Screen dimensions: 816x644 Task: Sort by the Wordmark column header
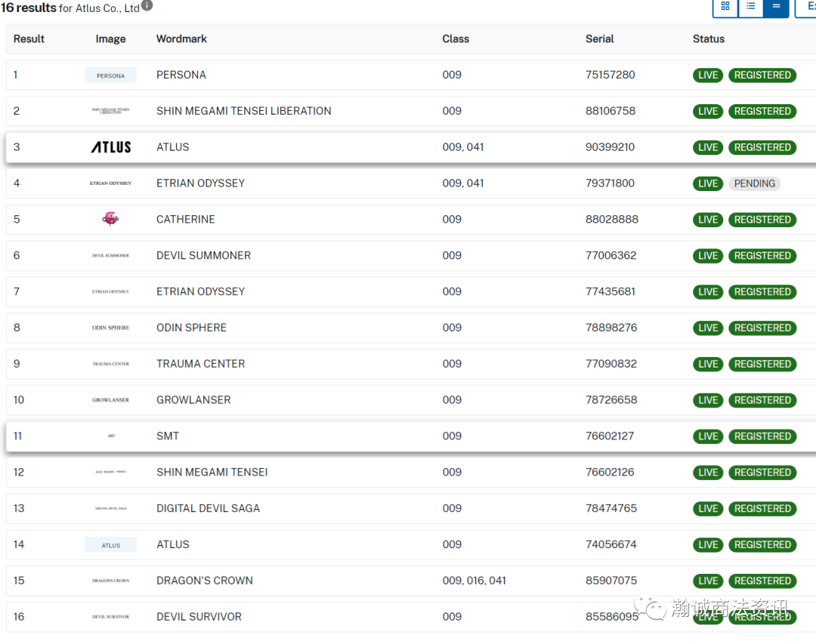click(x=181, y=39)
